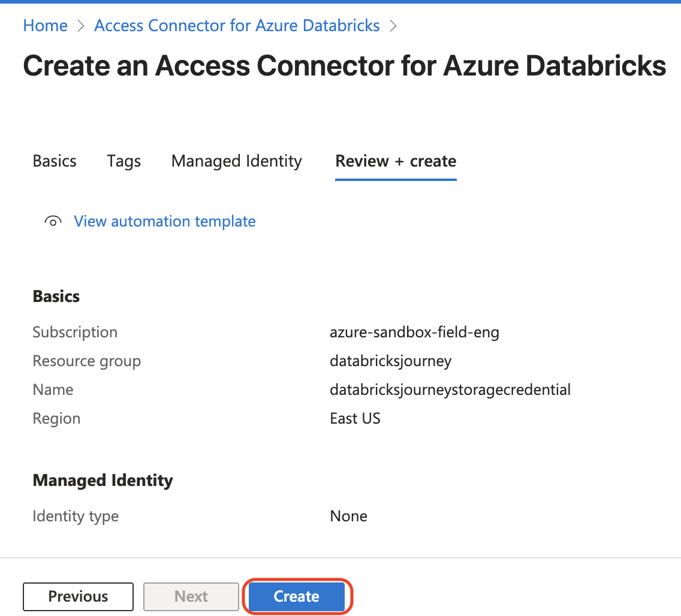Screen dimensions: 681x616
Task: Click the chevron after Access Connector breadcrumb
Action: [393, 26]
